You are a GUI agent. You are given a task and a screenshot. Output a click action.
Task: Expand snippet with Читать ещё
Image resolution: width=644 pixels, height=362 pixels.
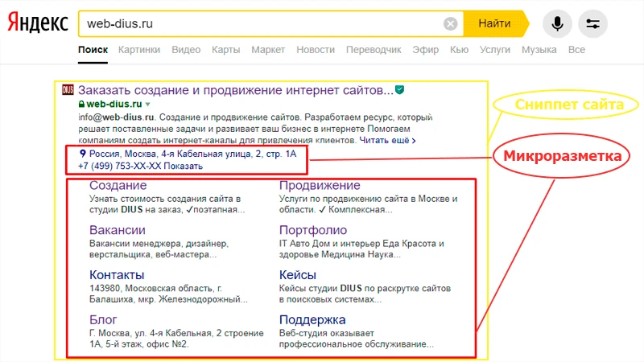[387, 140]
